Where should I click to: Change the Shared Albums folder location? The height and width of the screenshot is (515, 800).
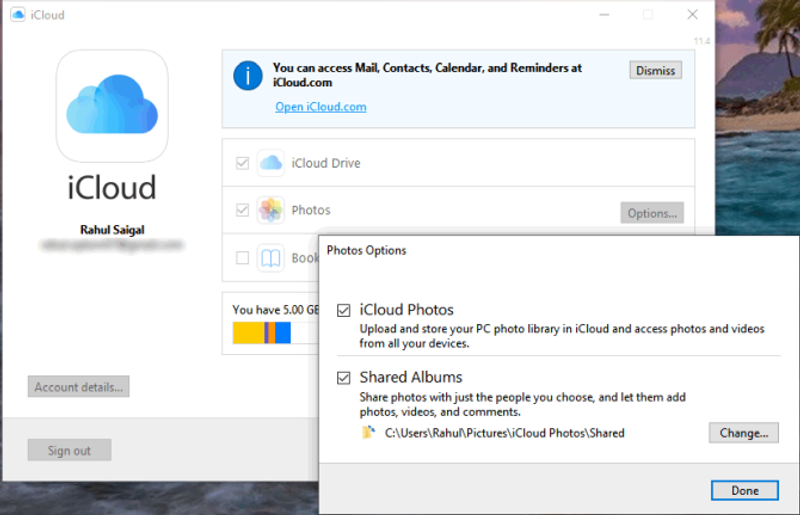coord(743,433)
